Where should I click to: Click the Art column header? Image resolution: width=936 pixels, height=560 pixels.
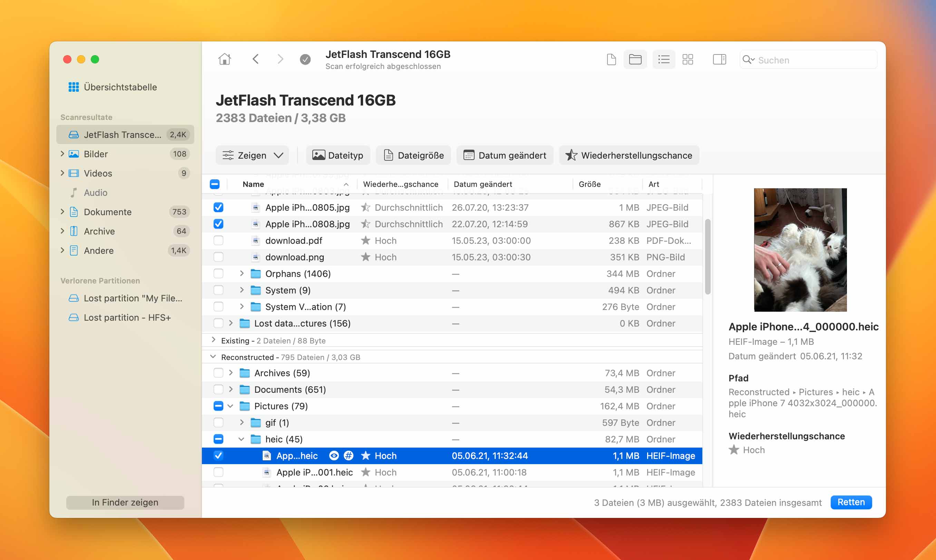click(672, 184)
